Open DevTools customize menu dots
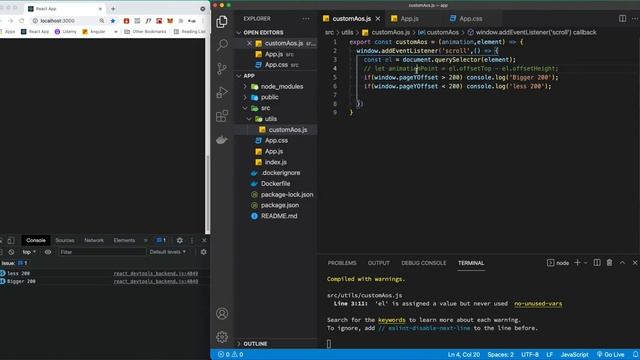This screenshot has height=360, width=640. [x=192, y=240]
